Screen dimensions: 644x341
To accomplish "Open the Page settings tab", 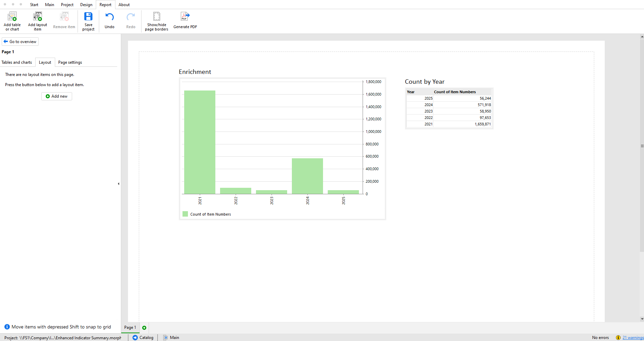I will click(x=70, y=62).
